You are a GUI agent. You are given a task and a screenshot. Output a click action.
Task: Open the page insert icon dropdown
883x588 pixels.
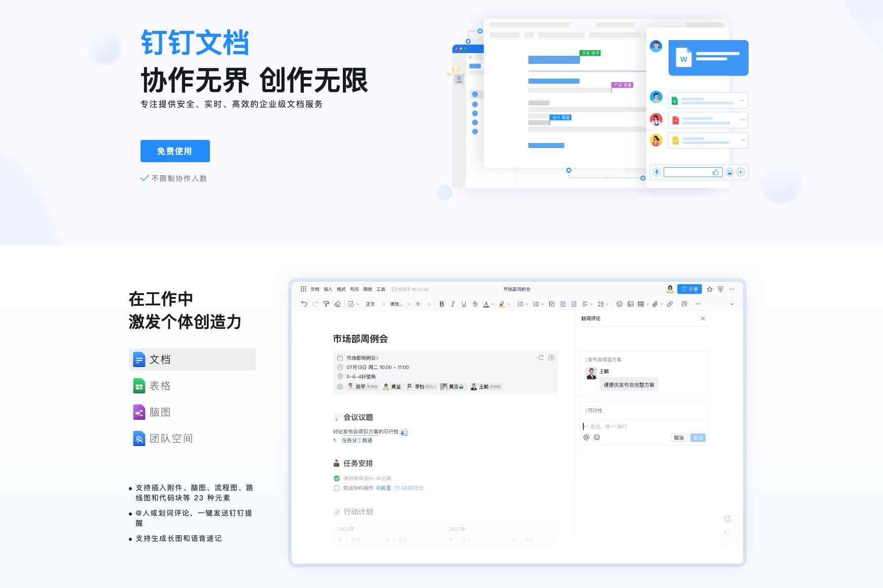coord(354,304)
